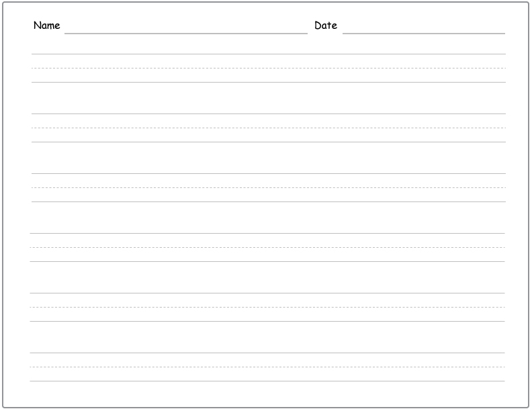Screen dimensions: 532x411
Task: Click the third writing row's dashed midline
Action: click(x=269, y=187)
